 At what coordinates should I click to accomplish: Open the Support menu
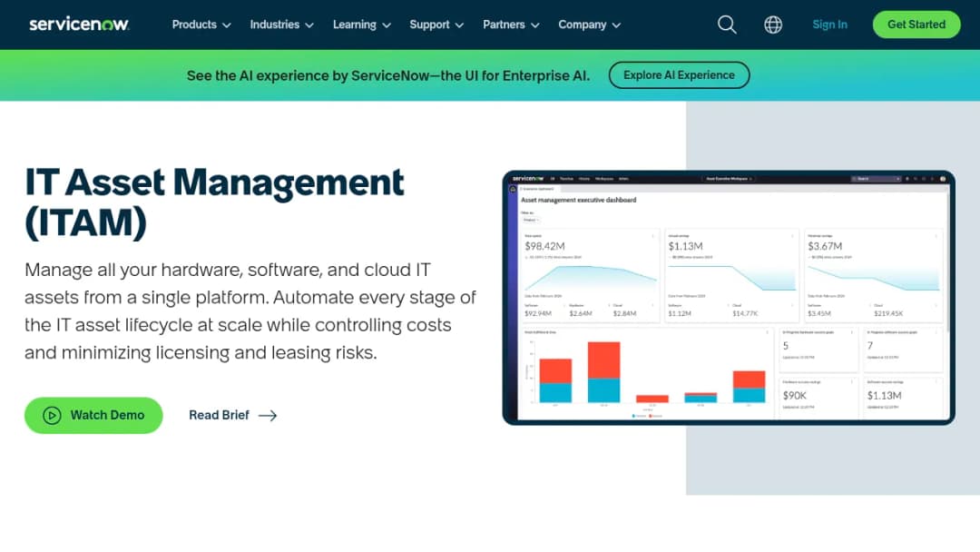pos(436,25)
